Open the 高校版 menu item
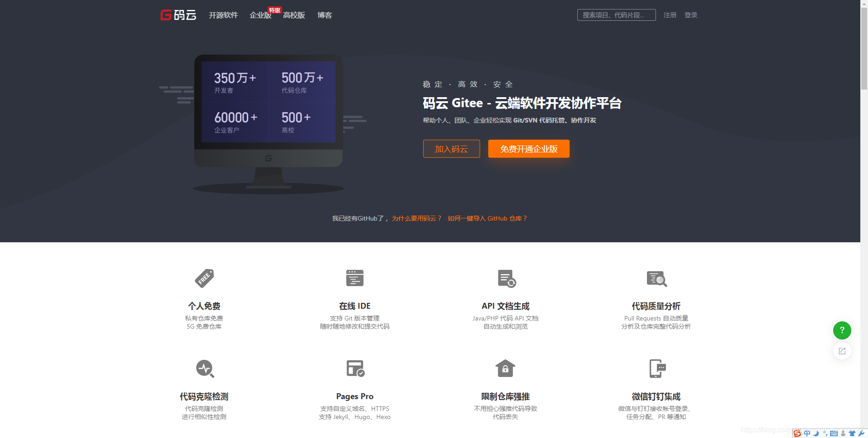The height and width of the screenshot is (438, 868). (294, 15)
